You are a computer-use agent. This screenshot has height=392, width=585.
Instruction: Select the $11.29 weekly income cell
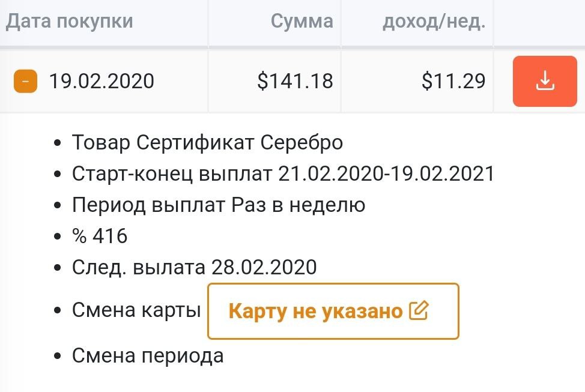click(x=453, y=81)
